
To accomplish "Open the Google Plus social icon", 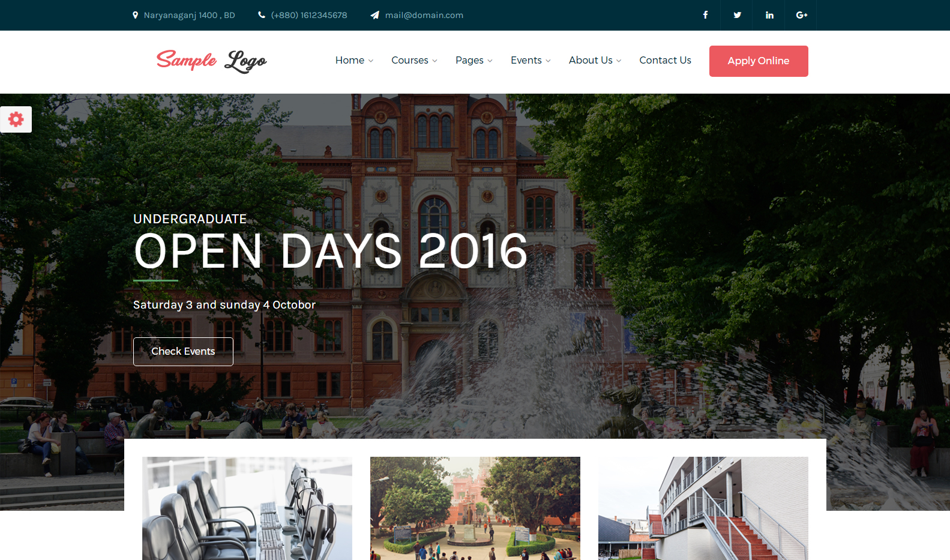I will [x=801, y=15].
